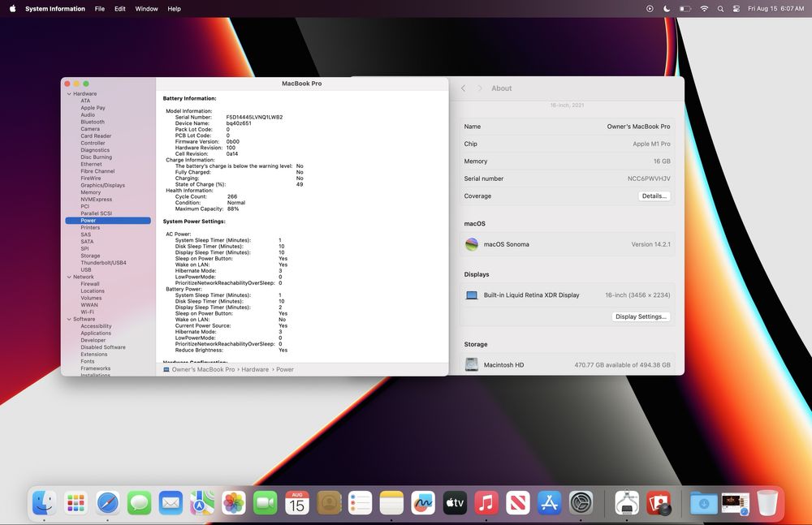The height and width of the screenshot is (525, 812).
Task: Open Spotlight search in menu bar
Action: coord(720,9)
